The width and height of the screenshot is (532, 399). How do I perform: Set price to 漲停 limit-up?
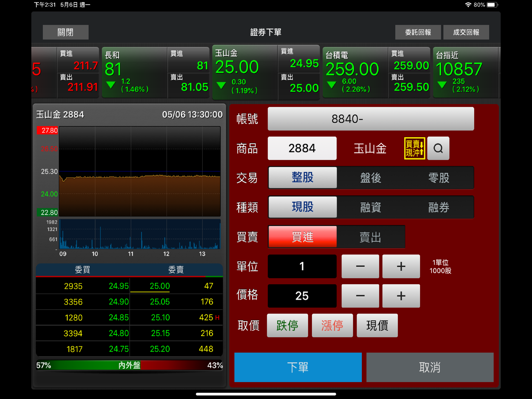[x=332, y=325]
